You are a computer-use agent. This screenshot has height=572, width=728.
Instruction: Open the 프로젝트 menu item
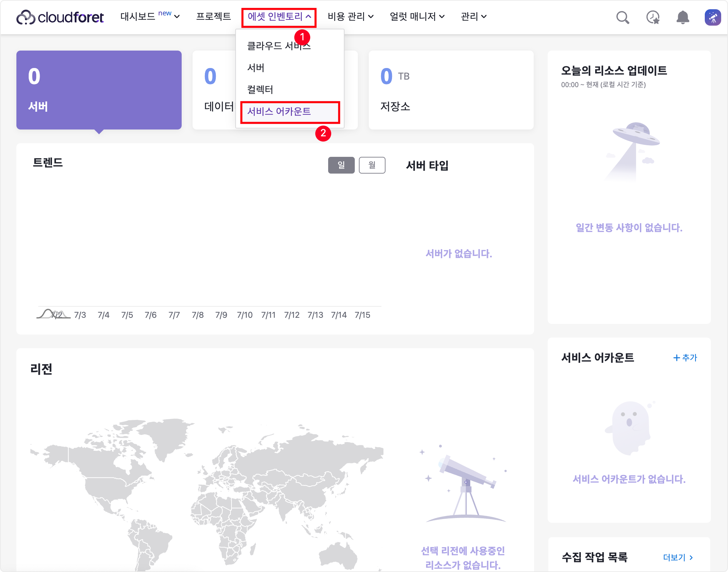pos(213,16)
